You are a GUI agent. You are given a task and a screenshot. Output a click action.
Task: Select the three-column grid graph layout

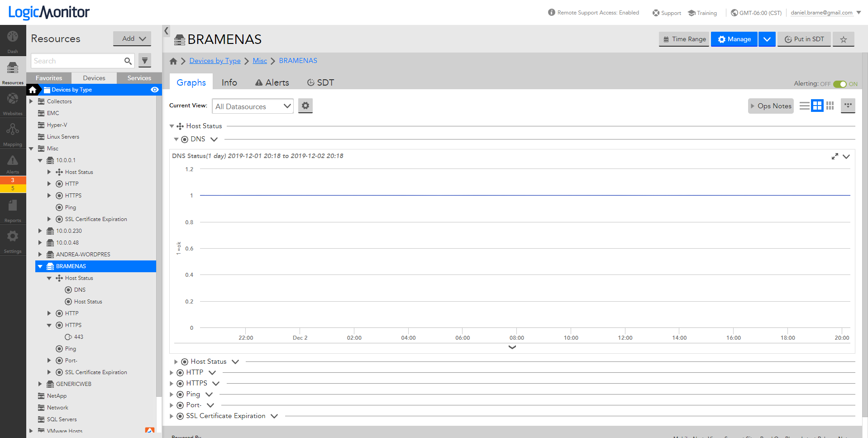830,106
